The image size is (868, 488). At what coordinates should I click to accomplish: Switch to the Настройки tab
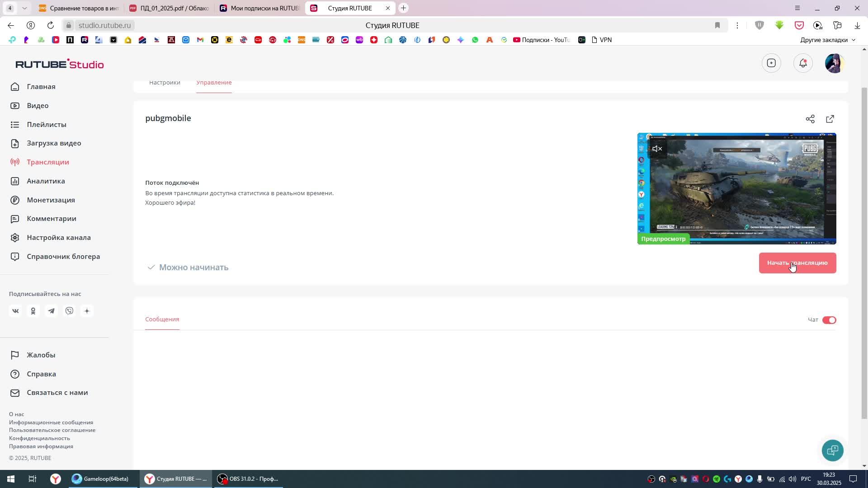click(x=165, y=83)
